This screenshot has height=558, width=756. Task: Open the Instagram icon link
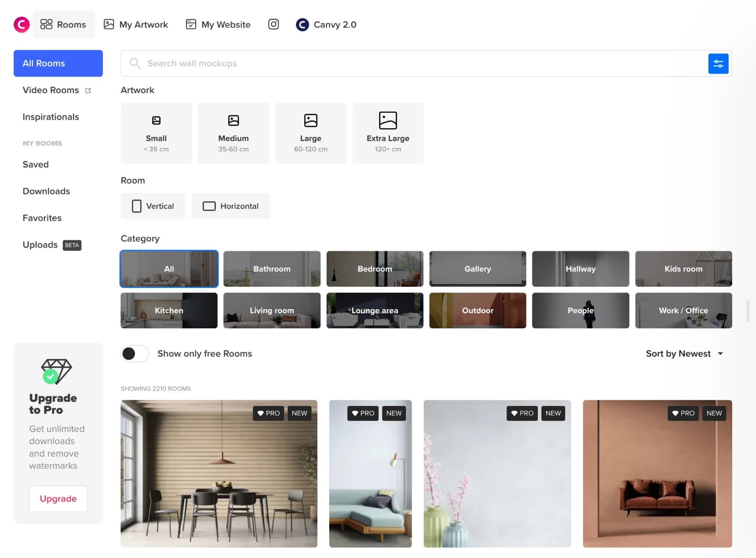point(274,24)
